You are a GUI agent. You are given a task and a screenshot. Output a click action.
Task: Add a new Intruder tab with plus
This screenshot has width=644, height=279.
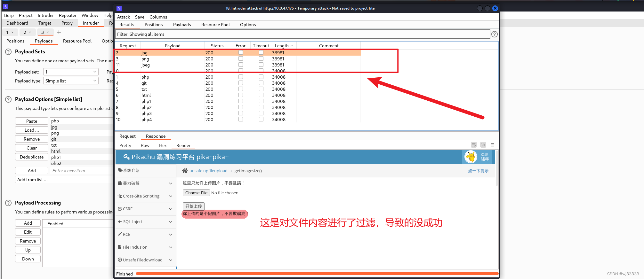click(x=59, y=32)
